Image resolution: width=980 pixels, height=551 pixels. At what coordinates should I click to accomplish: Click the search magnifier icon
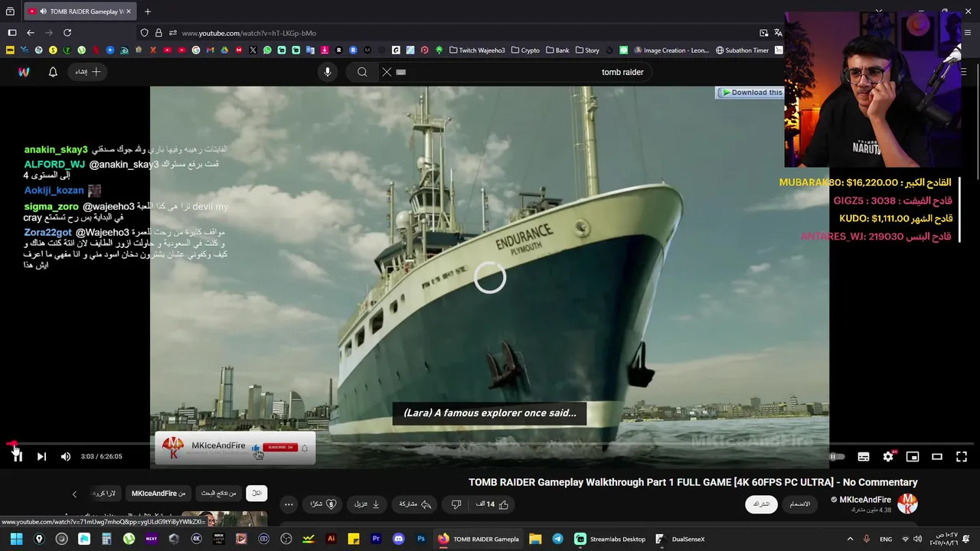tap(362, 72)
